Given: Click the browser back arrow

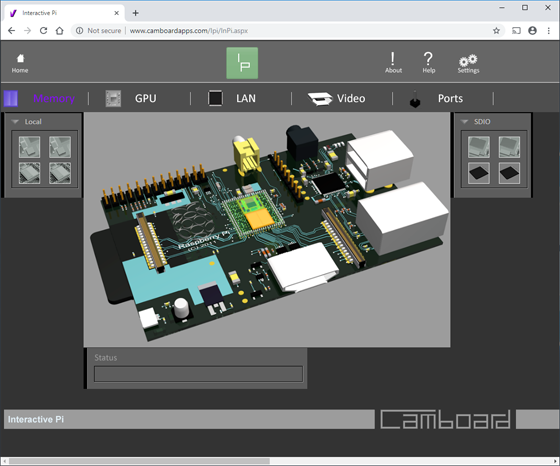Looking at the screenshot, I should 11,31.
